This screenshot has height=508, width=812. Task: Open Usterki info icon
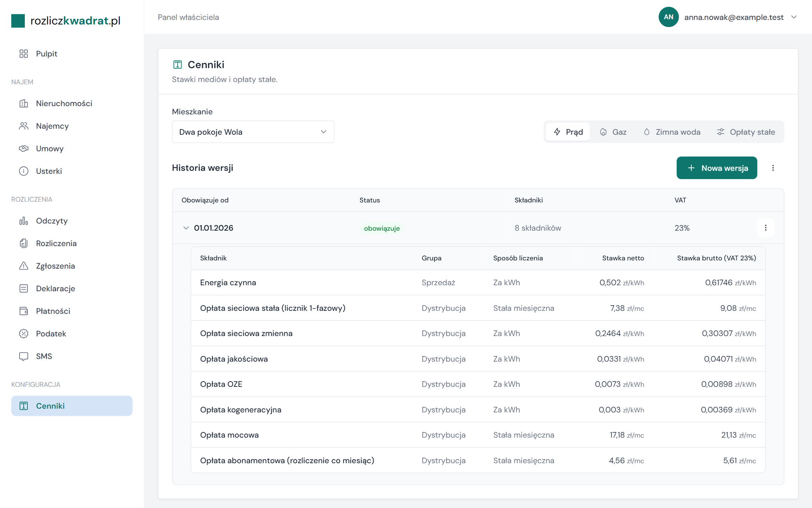tap(24, 171)
